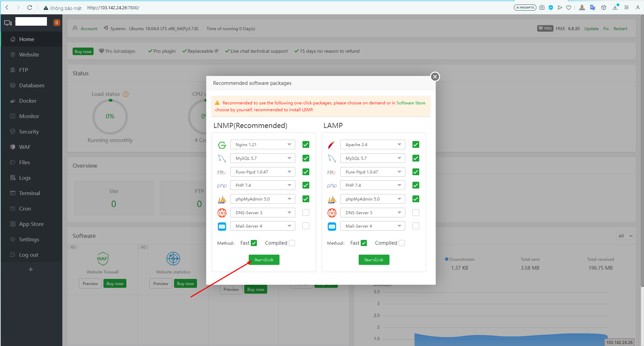Screen dimensions: 644x346
Task: Click One-click install under LNMP
Action: tap(264, 260)
